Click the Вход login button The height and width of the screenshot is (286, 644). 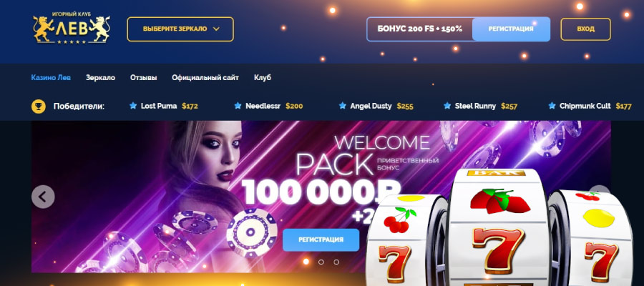(x=585, y=29)
